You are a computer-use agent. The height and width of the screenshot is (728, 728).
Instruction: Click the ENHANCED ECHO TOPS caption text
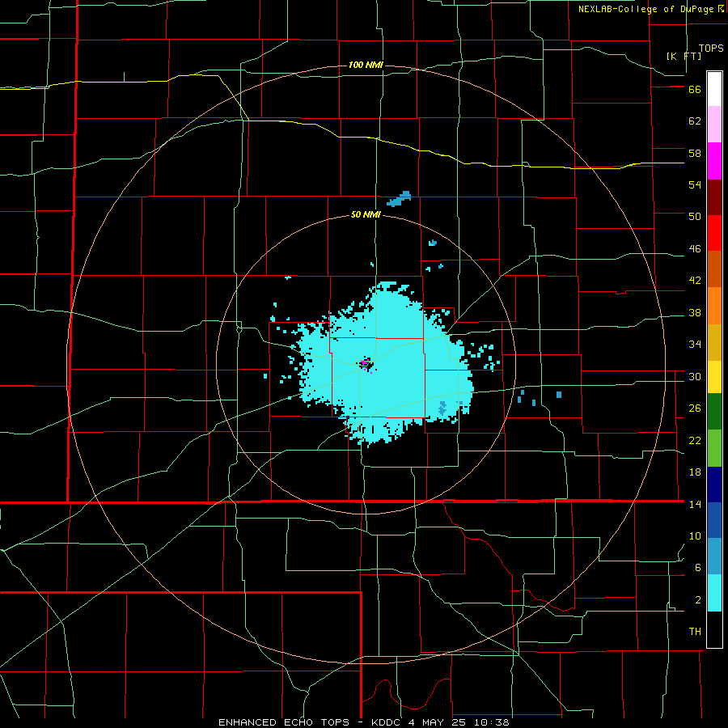(x=288, y=722)
